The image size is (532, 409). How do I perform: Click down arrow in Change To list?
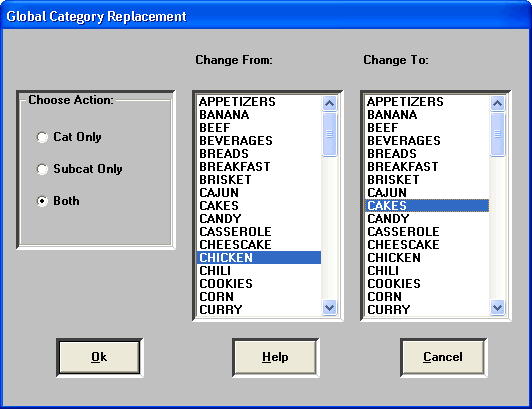pos(497,308)
